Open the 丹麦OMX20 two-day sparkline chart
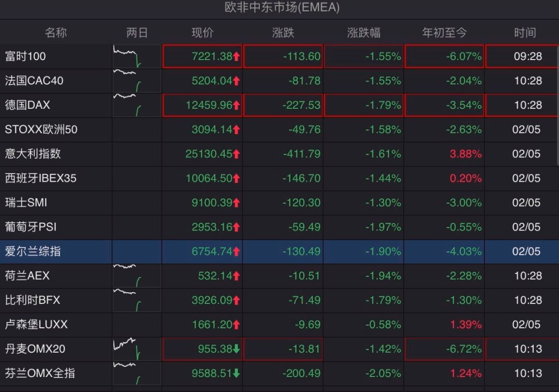 [x=137, y=349]
